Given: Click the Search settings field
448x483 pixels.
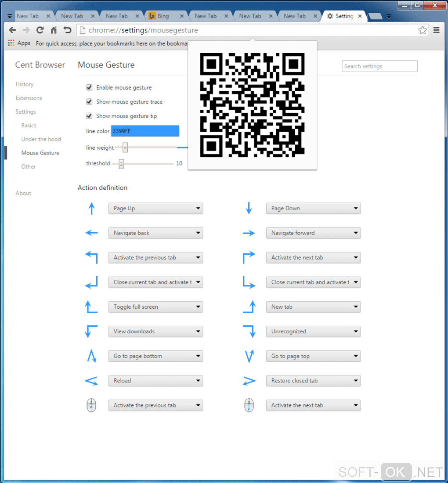Looking at the screenshot, I should pos(379,66).
